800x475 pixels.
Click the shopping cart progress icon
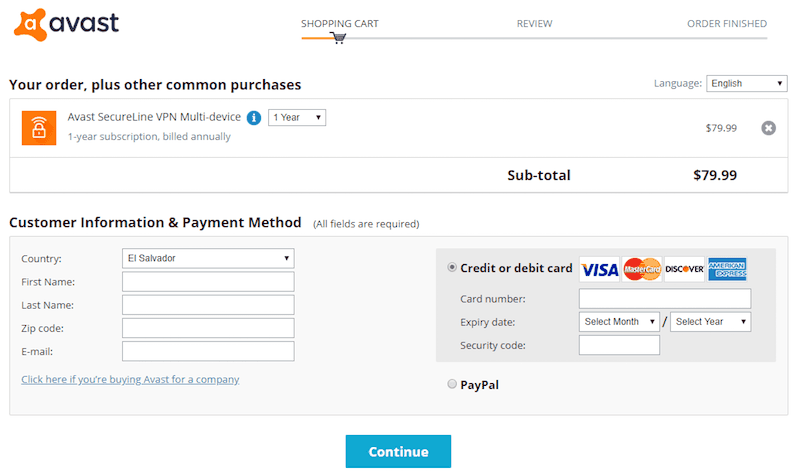(x=338, y=38)
